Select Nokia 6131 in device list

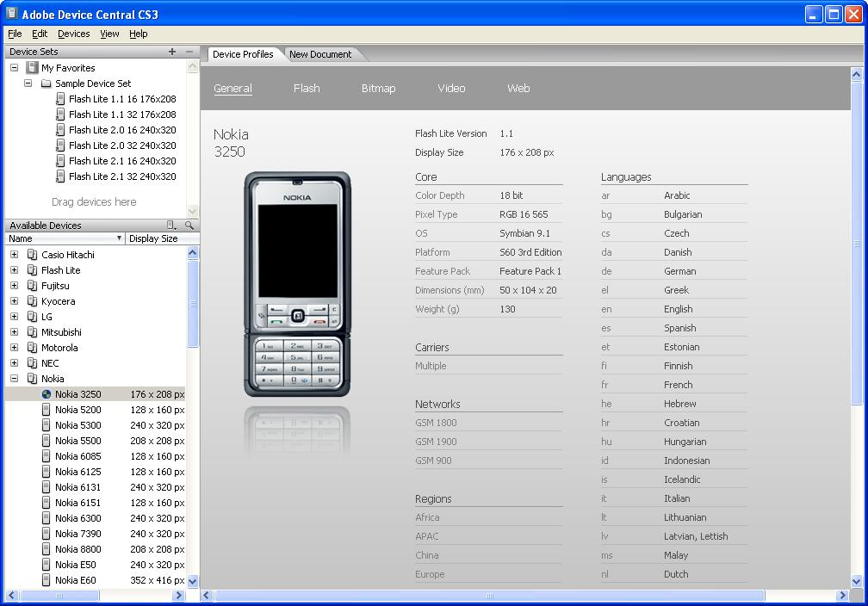(x=95, y=487)
